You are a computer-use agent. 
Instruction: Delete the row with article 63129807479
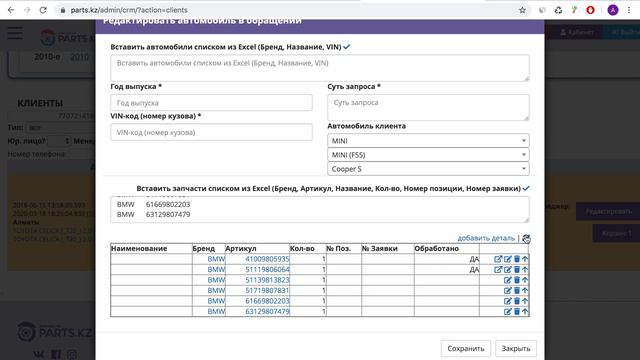(x=517, y=311)
